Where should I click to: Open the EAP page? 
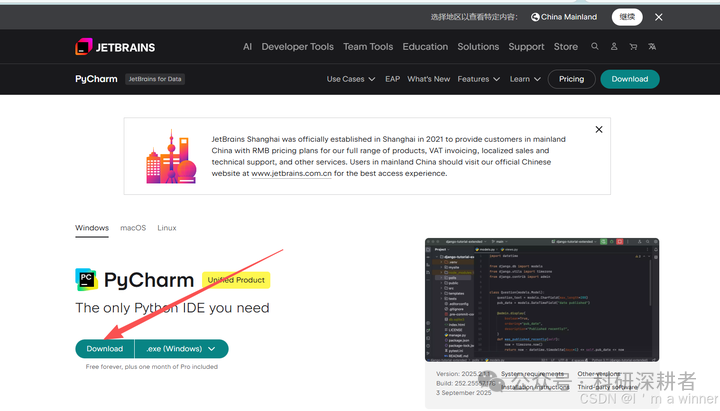pyautogui.click(x=392, y=79)
